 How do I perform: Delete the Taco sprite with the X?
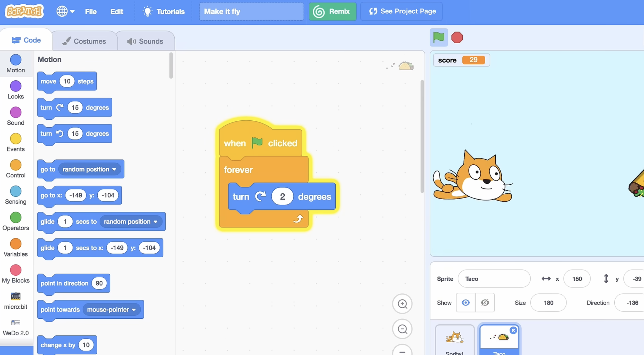coord(513,330)
